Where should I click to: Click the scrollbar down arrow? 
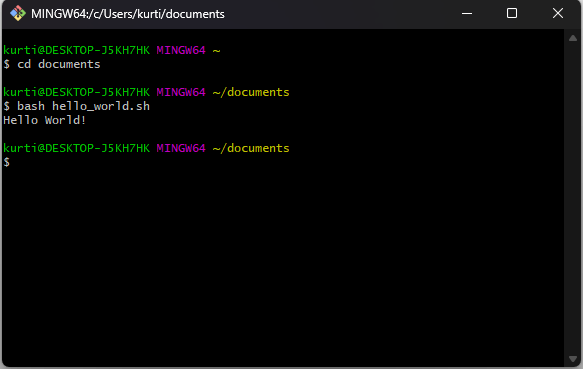point(573,359)
